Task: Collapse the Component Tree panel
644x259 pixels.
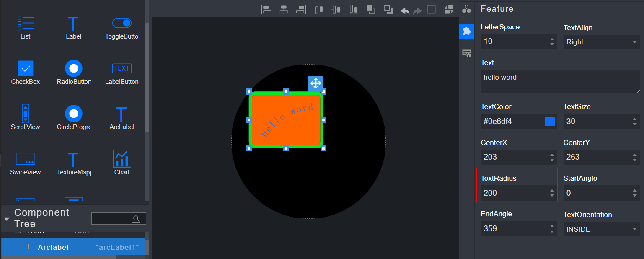Action: [7, 219]
